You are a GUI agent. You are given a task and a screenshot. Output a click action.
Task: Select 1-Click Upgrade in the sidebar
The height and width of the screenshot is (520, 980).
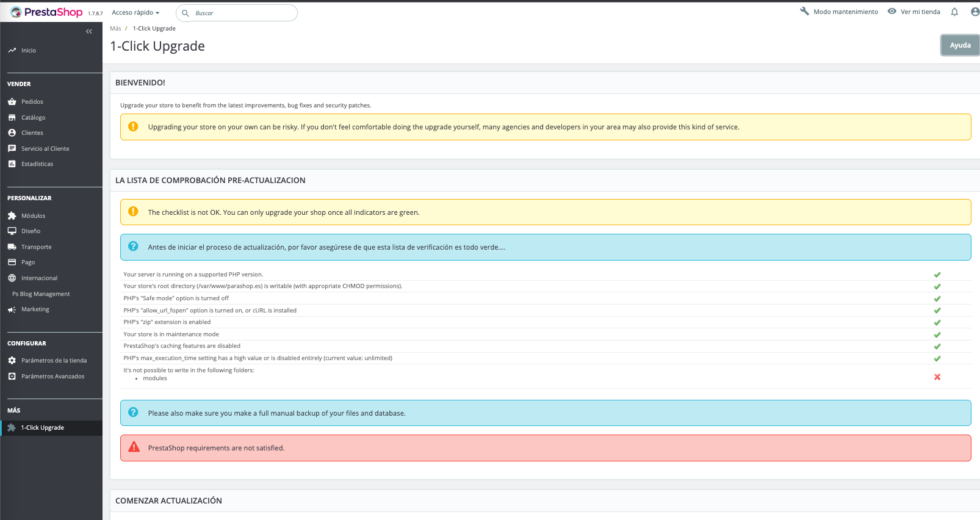pyautogui.click(x=51, y=428)
